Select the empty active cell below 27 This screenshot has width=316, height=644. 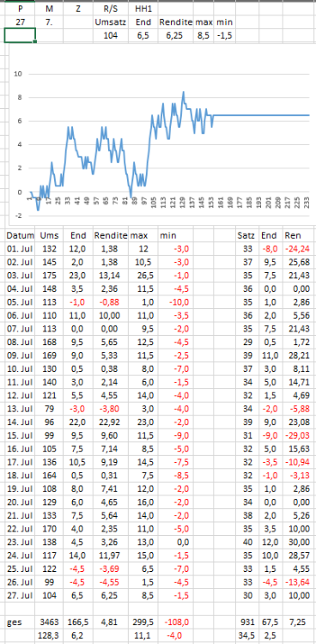(20, 35)
